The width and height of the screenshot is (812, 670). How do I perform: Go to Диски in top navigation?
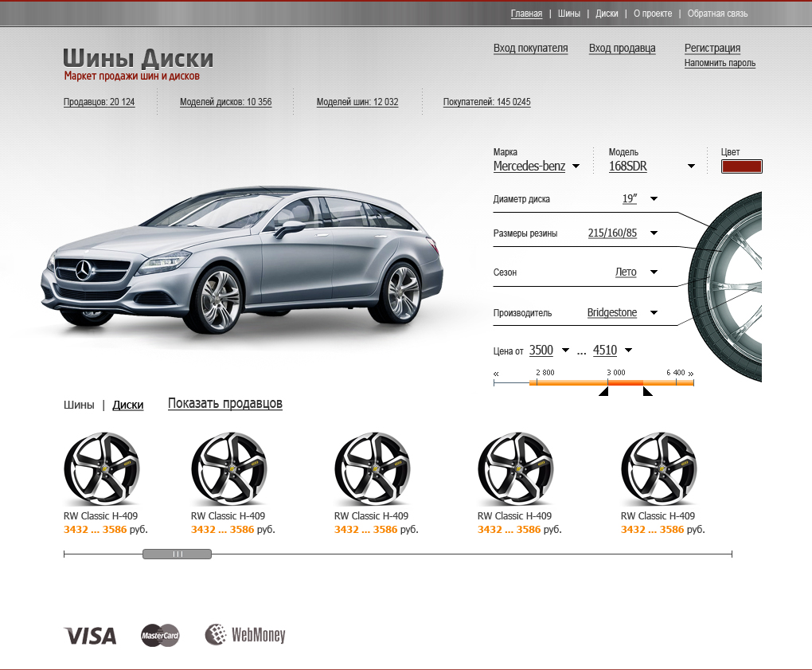coord(607,14)
